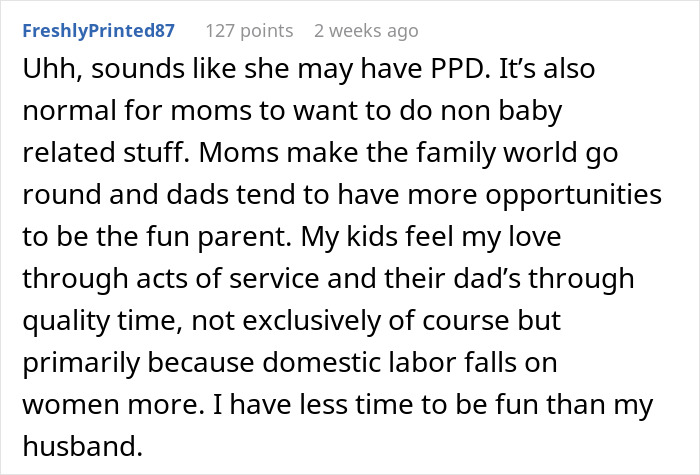
Task: Click the final word husband
Action: (83, 446)
